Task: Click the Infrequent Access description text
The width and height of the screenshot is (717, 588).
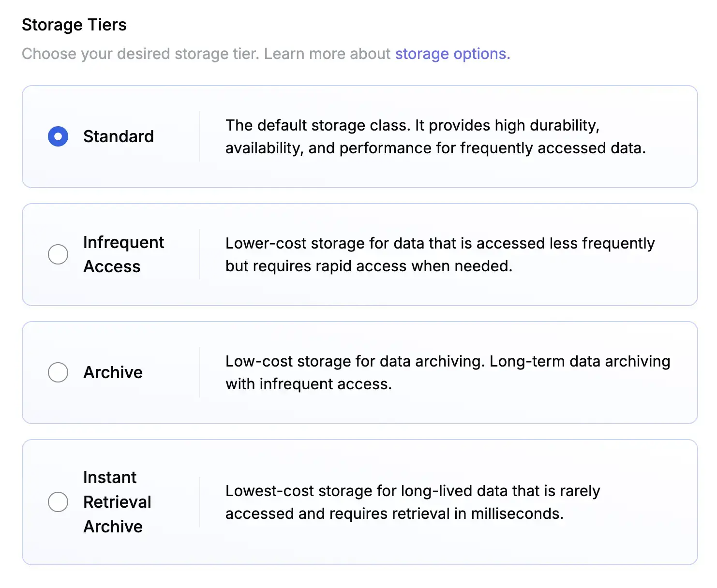Action: (x=439, y=254)
